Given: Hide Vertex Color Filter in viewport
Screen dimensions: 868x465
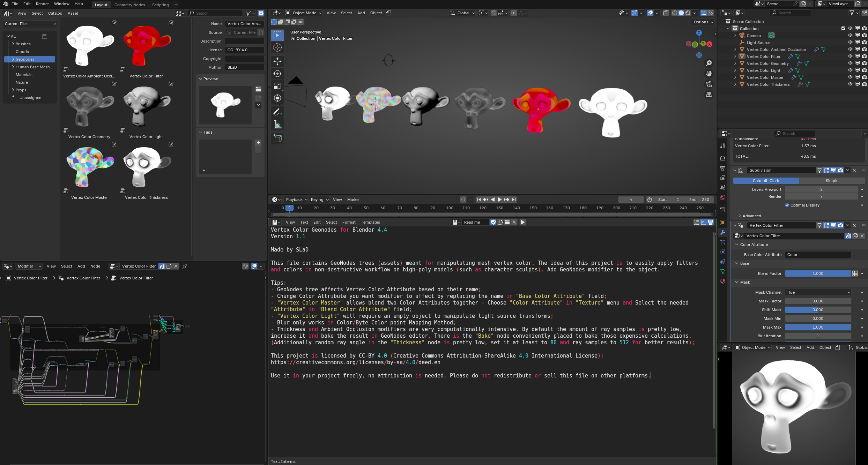Looking at the screenshot, I should click(850, 56).
